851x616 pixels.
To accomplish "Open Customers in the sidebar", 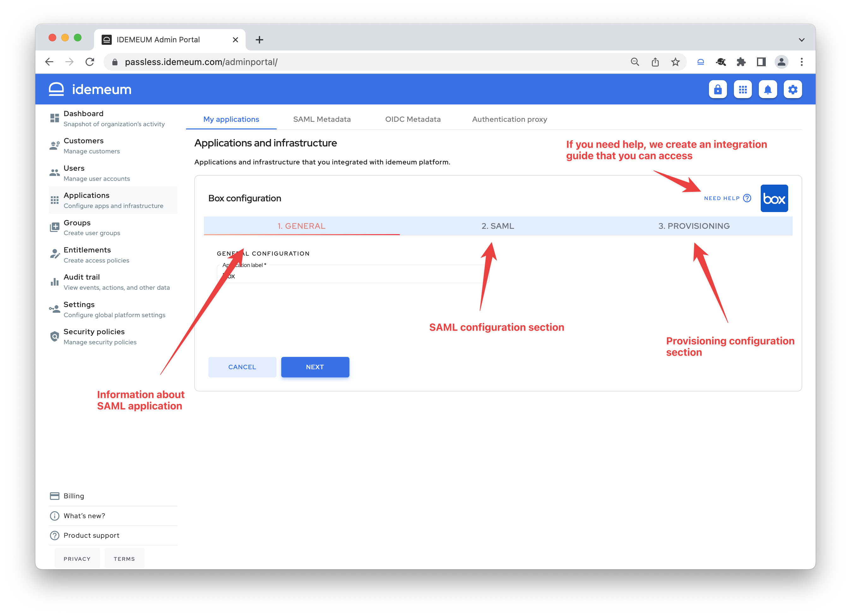I will coord(113,145).
